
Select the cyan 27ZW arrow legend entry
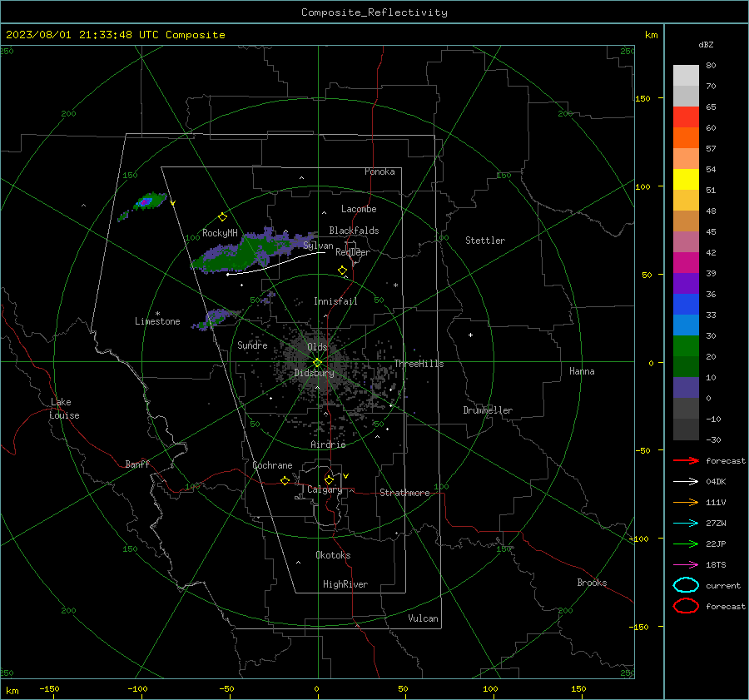[x=686, y=524]
